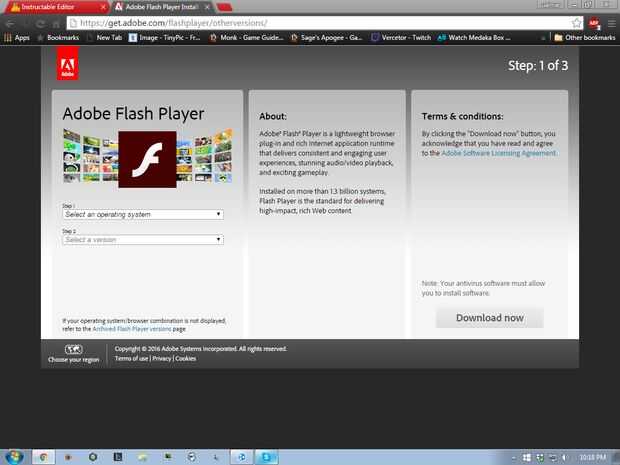Expand the Select a version dropdown
This screenshot has height=465, width=620.
pos(143,240)
